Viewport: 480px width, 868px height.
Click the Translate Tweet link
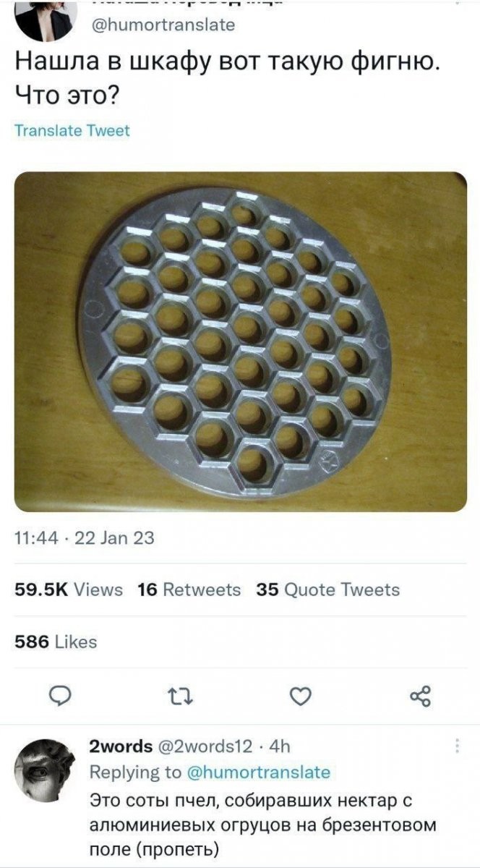tap(72, 130)
